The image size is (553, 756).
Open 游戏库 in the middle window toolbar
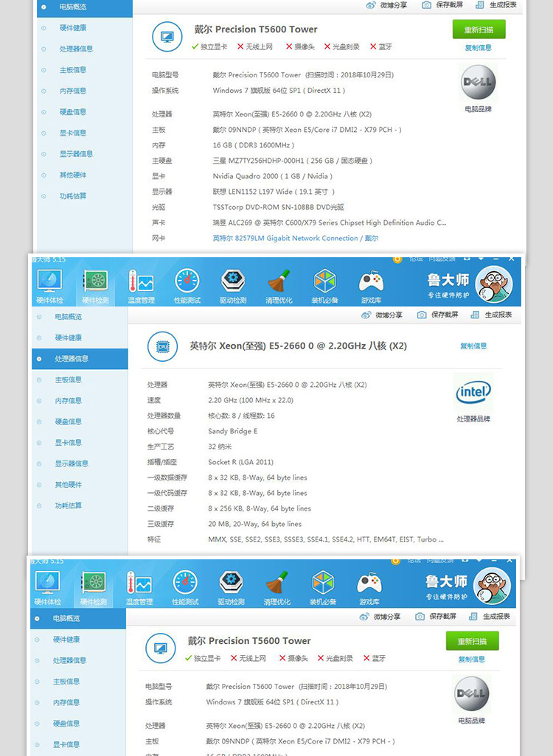(x=371, y=287)
